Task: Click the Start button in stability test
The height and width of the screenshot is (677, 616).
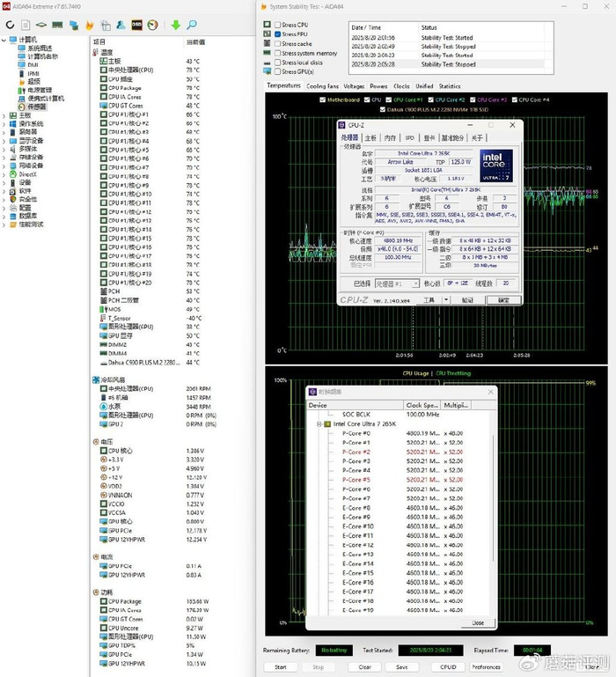Action: point(281,667)
